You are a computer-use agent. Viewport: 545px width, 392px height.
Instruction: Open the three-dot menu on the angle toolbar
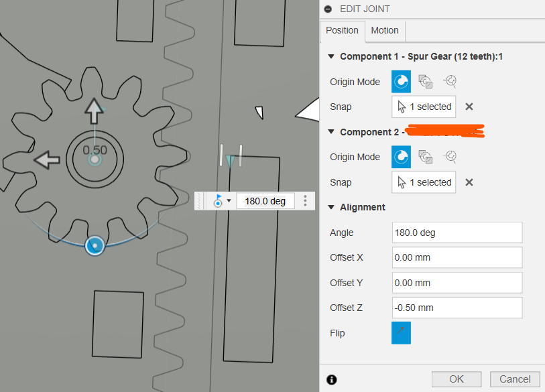click(305, 200)
